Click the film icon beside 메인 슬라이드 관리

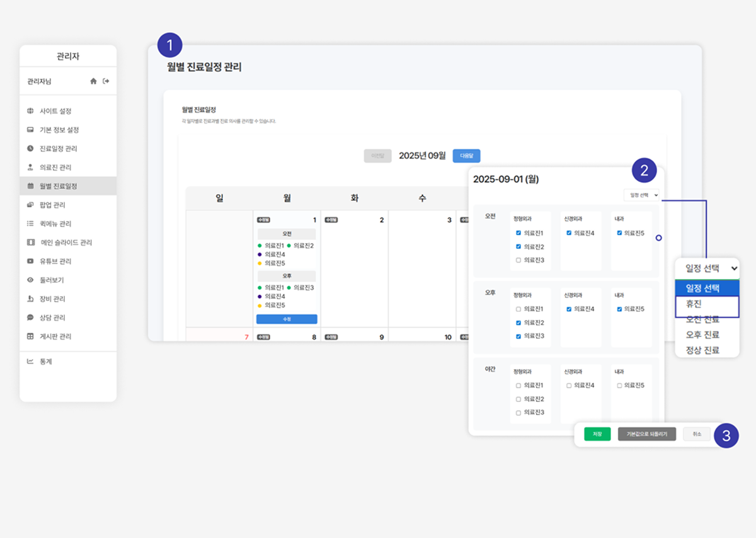pyautogui.click(x=31, y=243)
